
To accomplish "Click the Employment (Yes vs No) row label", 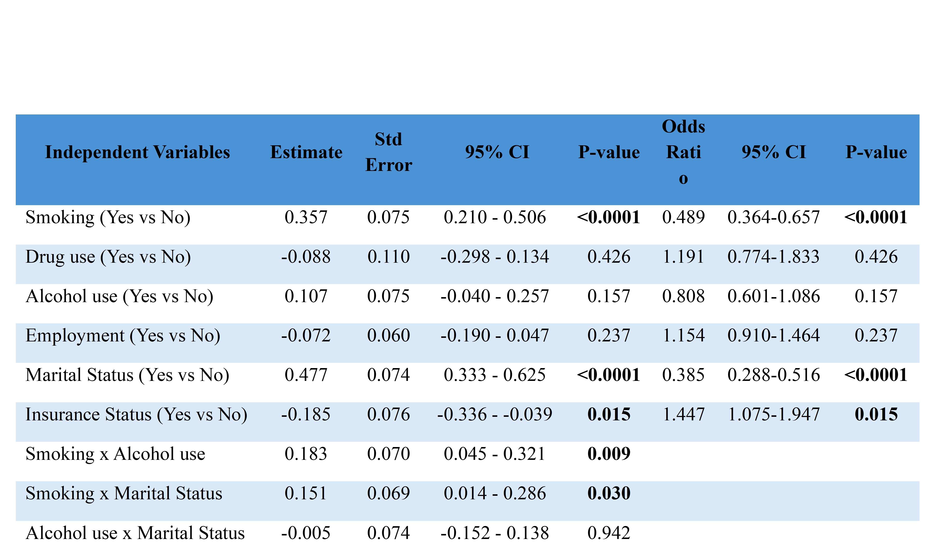I will click(123, 336).
